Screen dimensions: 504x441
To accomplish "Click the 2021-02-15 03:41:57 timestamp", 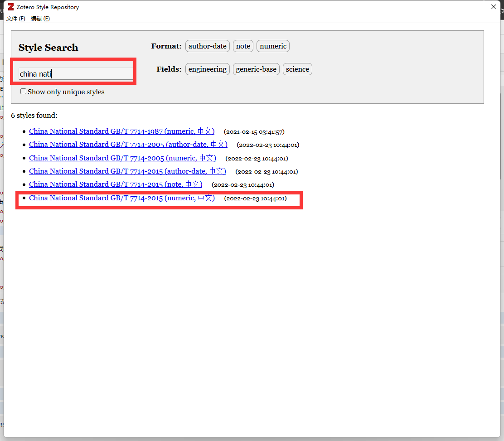I will (x=254, y=132).
